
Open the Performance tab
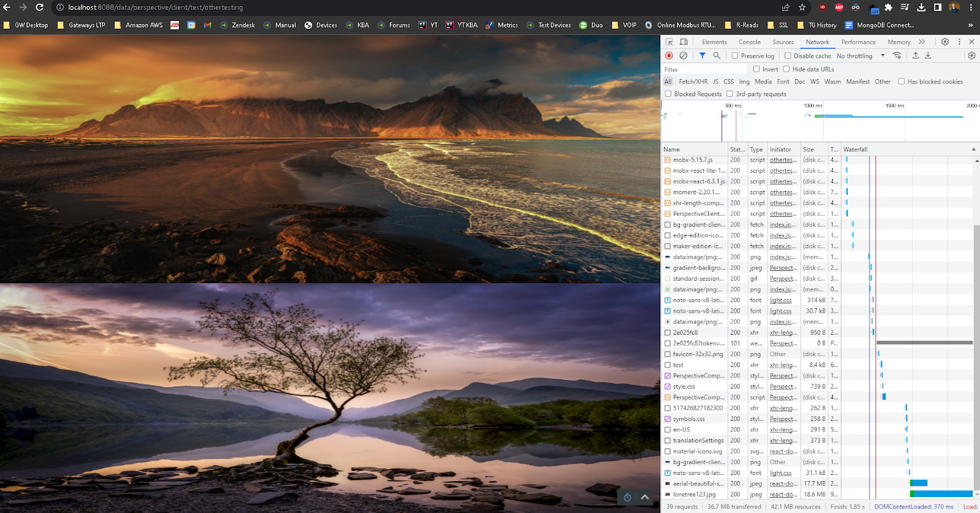[x=858, y=42]
